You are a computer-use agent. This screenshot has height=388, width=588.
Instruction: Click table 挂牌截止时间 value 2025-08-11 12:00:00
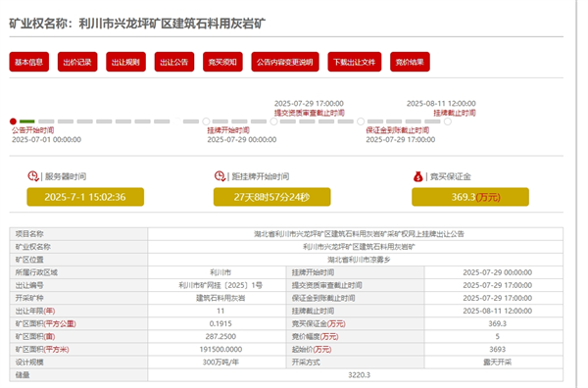click(x=497, y=311)
